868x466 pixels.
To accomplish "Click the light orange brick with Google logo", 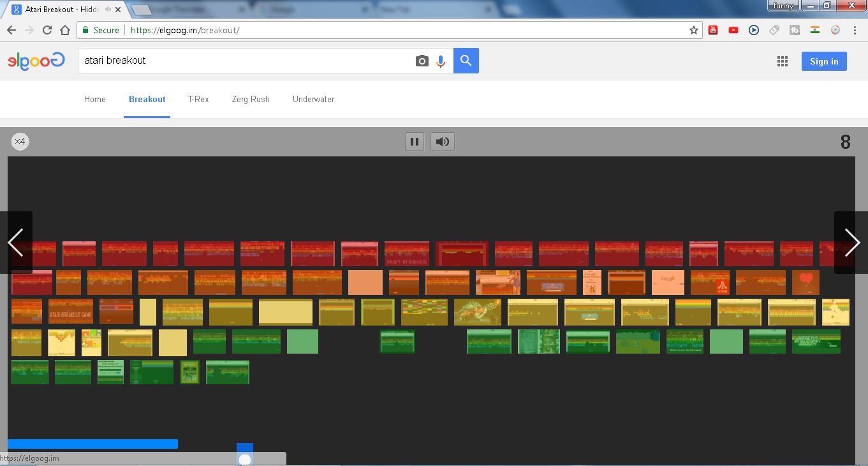I will click(668, 282).
